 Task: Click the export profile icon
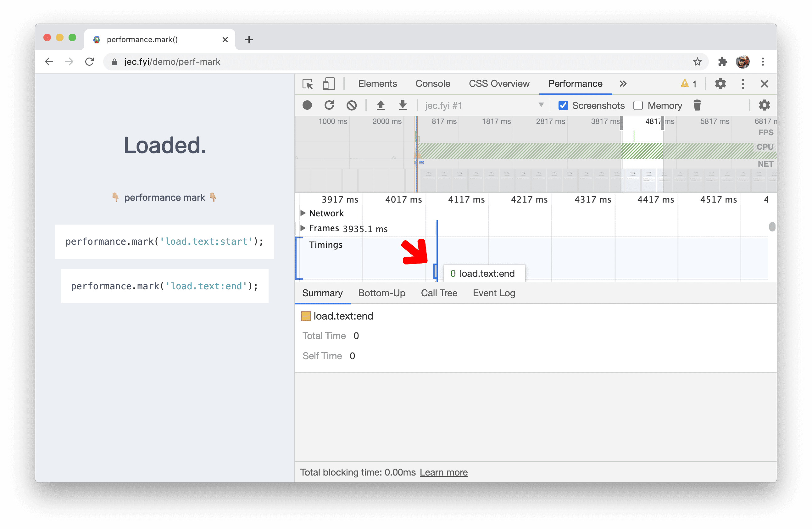click(403, 106)
